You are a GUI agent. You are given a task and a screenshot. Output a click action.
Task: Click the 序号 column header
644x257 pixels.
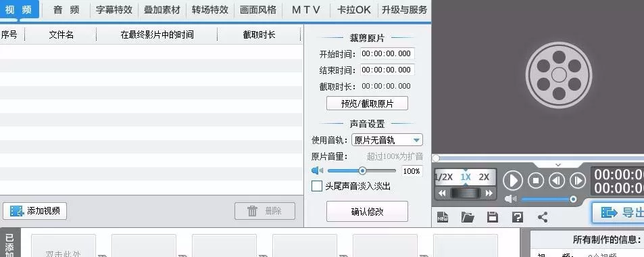pos(9,34)
